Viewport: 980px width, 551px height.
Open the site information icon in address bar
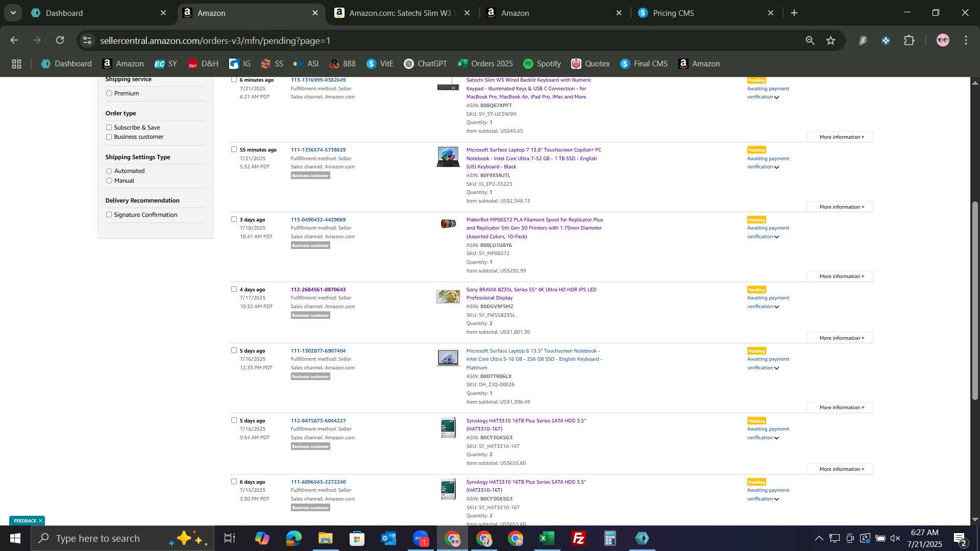[87, 40]
